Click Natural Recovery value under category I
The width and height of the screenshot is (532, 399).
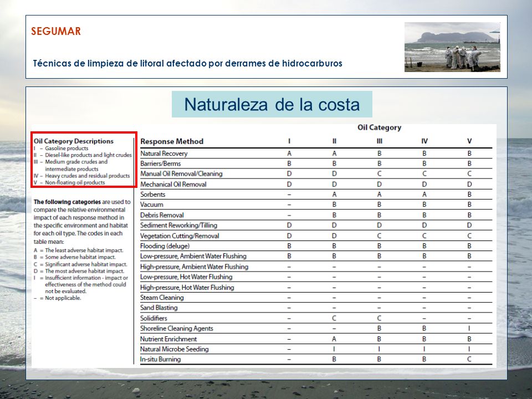289,154
